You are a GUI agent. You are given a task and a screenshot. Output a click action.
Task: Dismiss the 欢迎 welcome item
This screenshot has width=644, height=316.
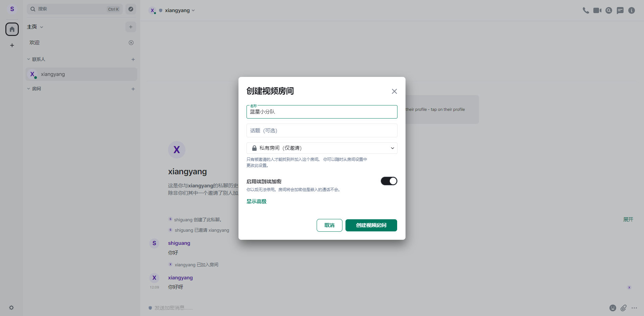coord(131,43)
